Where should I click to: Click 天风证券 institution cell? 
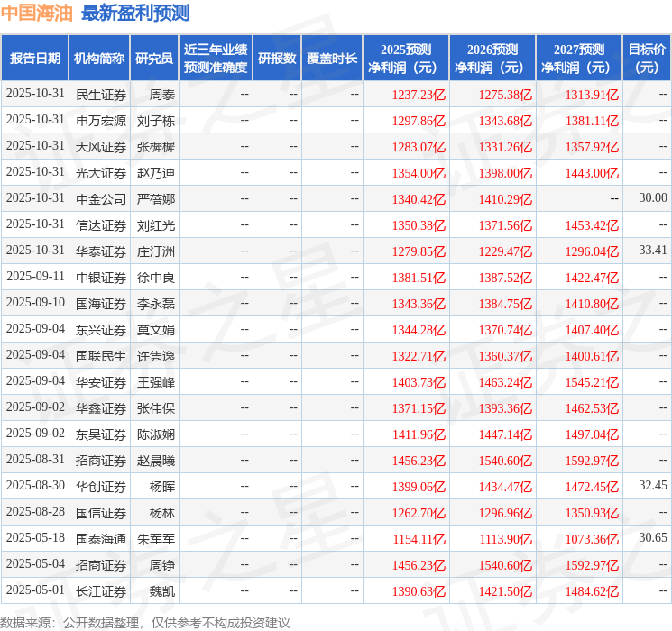tap(101, 147)
